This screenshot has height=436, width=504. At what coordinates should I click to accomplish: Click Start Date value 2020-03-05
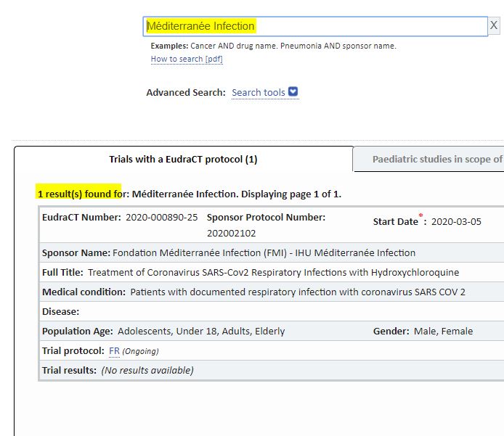[x=456, y=222]
